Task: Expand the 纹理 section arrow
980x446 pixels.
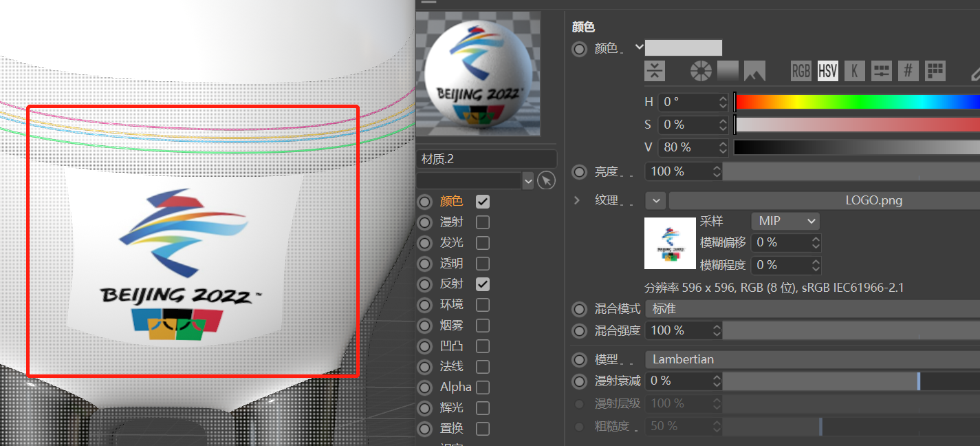Action: click(577, 200)
